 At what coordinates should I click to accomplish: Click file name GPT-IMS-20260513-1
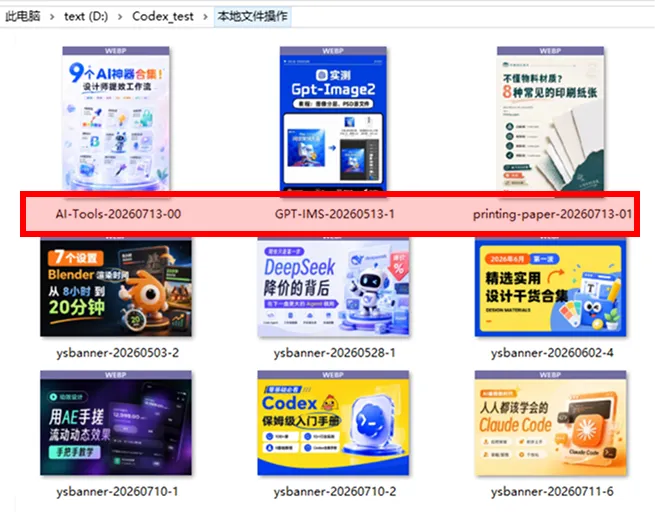point(335,214)
